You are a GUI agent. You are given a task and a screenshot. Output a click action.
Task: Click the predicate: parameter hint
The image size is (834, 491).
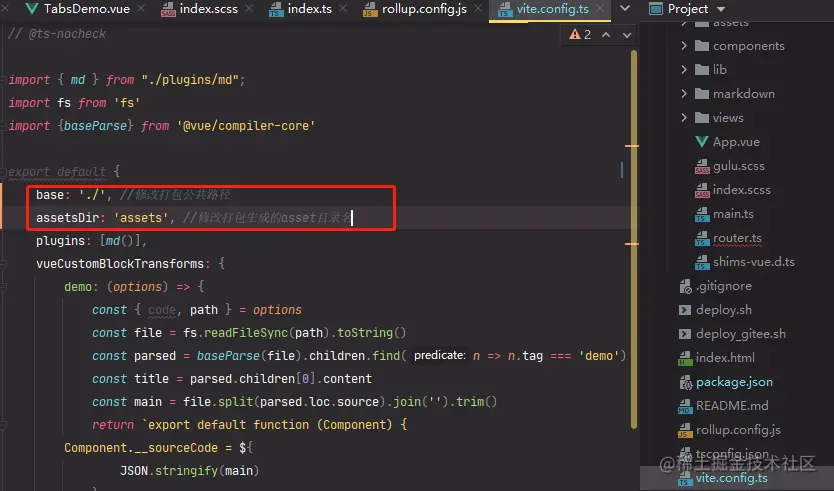(440, 355)
